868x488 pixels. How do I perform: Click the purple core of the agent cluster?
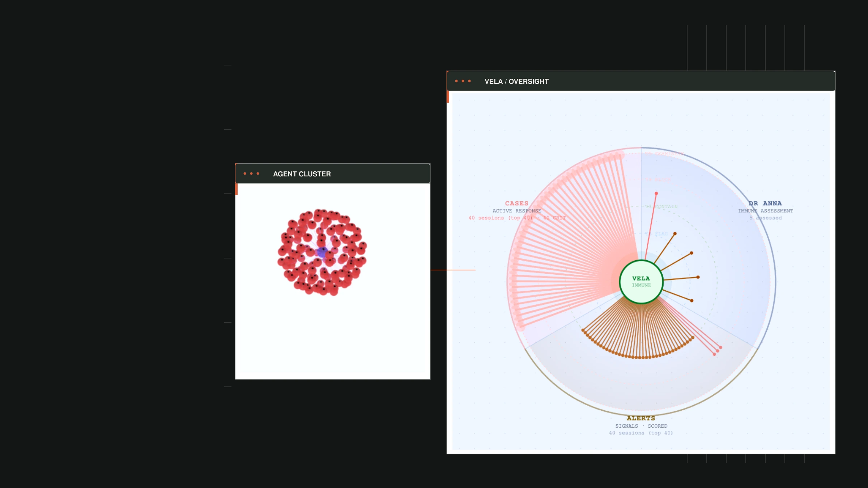322,252
